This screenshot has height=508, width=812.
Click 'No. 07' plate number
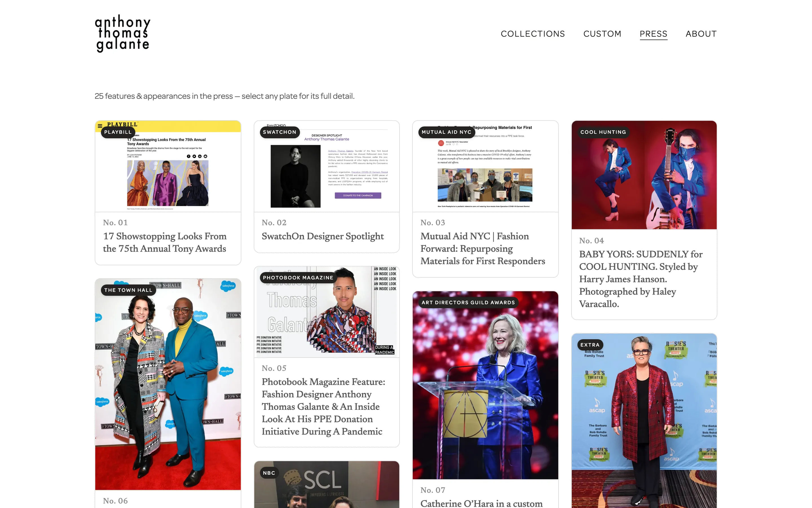pos(433,490)
